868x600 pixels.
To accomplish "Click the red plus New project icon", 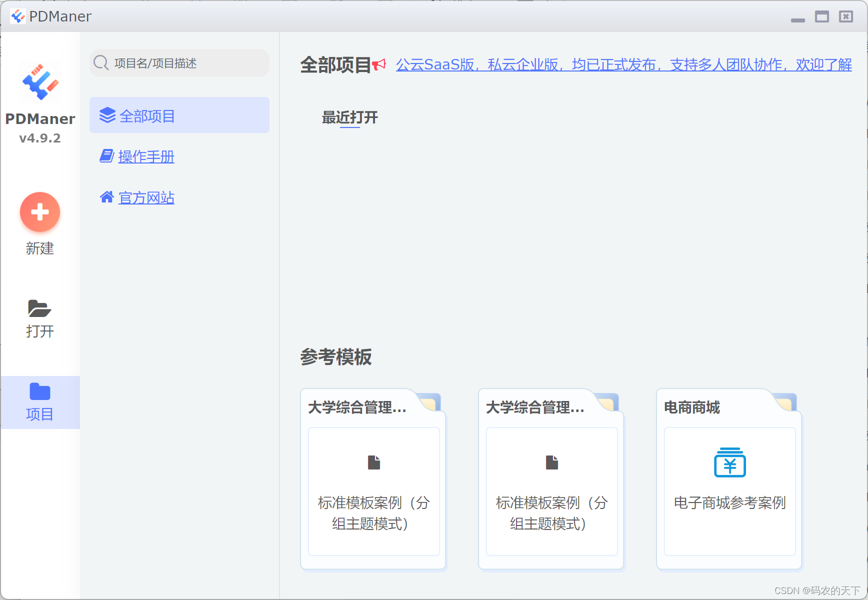I will coord(40,212).
